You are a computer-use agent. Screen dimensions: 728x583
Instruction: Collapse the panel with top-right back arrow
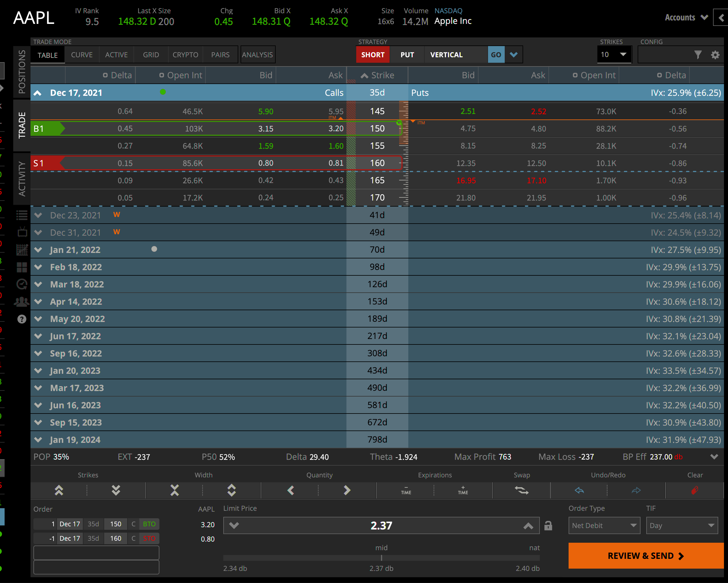click(x=721, y=18)
